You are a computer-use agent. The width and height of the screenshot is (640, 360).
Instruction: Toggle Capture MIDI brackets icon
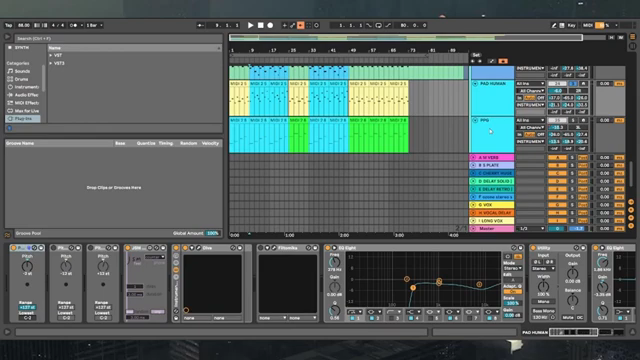click(x=309, y=25)
